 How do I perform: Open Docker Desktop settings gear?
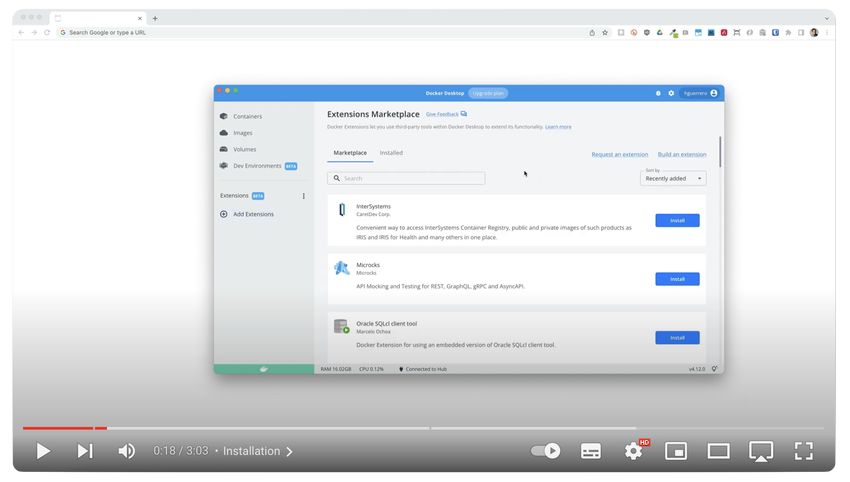(671, 93)
